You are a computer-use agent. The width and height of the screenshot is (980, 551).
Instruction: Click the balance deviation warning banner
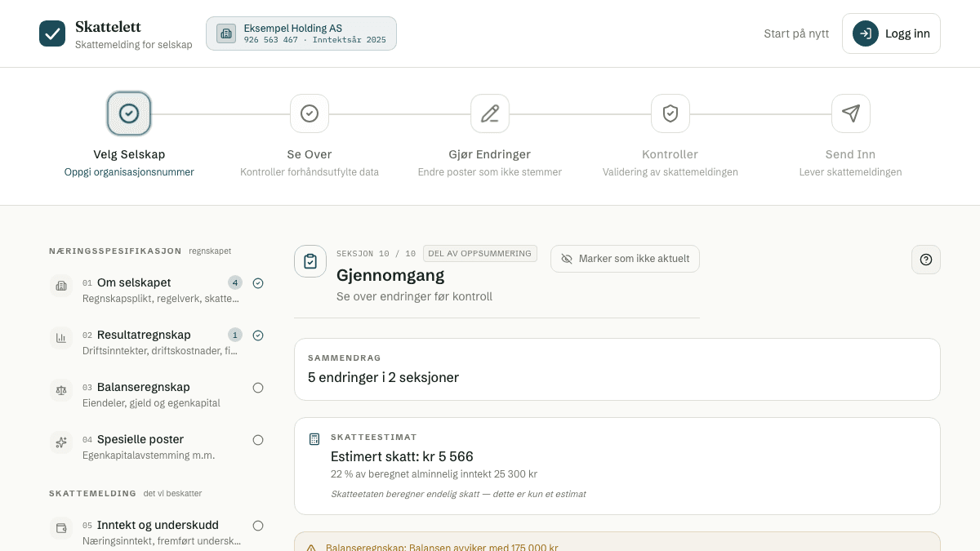click(x=617, y=542)
